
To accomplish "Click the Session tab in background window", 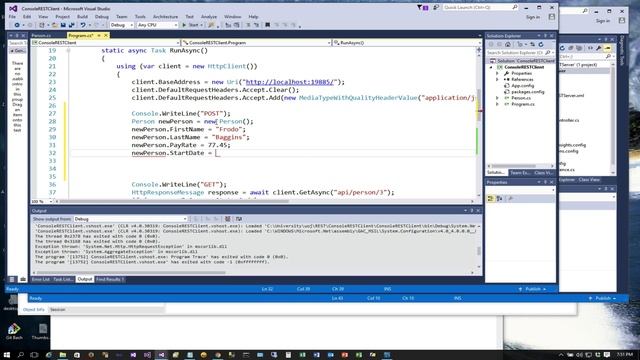I will click(x=58, y=310).
